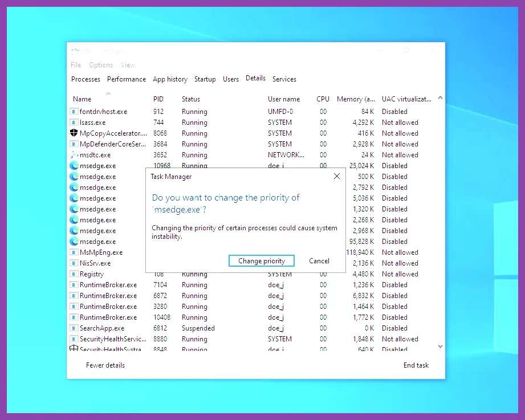The height and width of the screenshot is (420, 525).
Task: Click SecurityHealthServic process icon
Action: point(74,339)
